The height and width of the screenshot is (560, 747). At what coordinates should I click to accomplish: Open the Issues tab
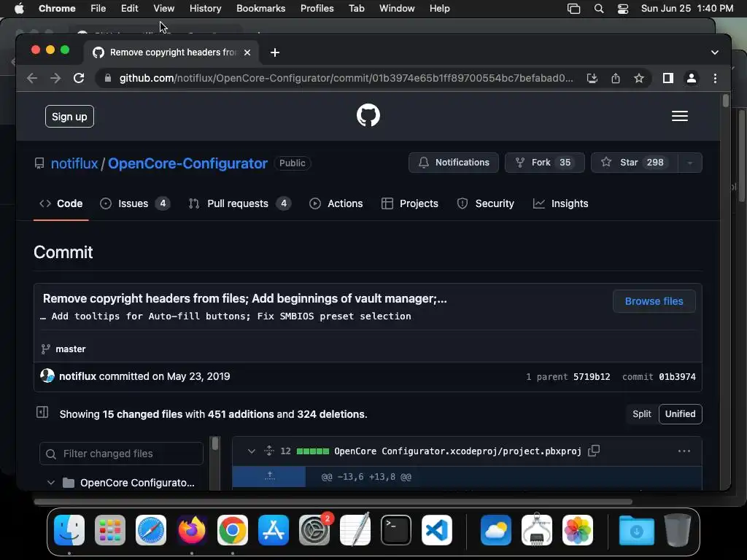(135, 203)
